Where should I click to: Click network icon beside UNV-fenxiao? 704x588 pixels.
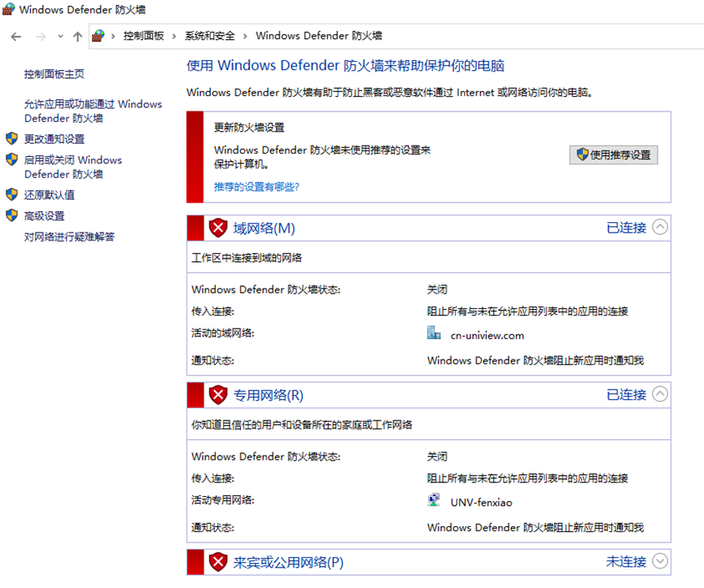(x=434, y=499)
